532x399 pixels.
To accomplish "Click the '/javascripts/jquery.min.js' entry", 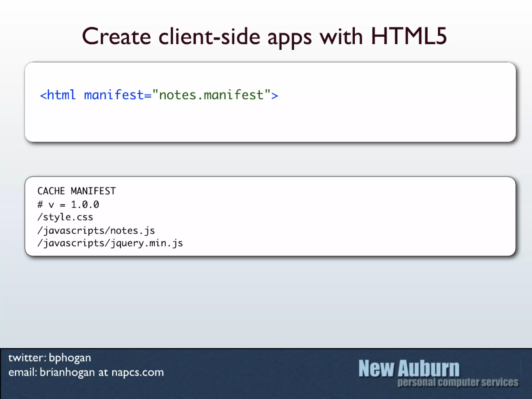I will point(110,243).
